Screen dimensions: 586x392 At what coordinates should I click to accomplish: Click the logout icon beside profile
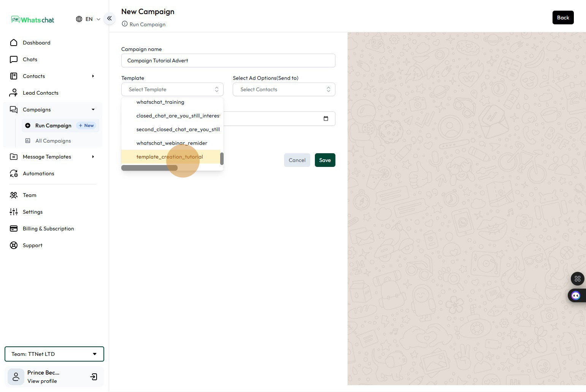[x=94, y=377]
